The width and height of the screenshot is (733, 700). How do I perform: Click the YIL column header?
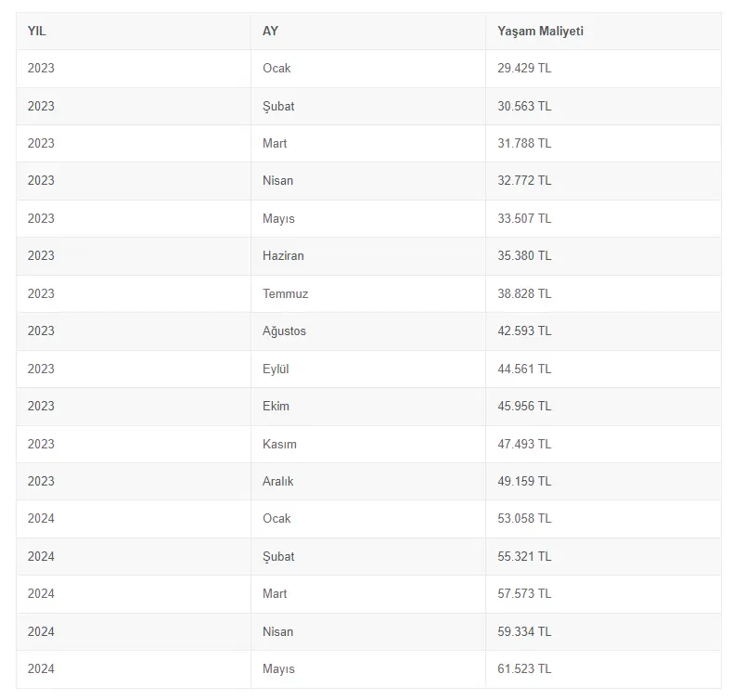(x=36, y=31)
